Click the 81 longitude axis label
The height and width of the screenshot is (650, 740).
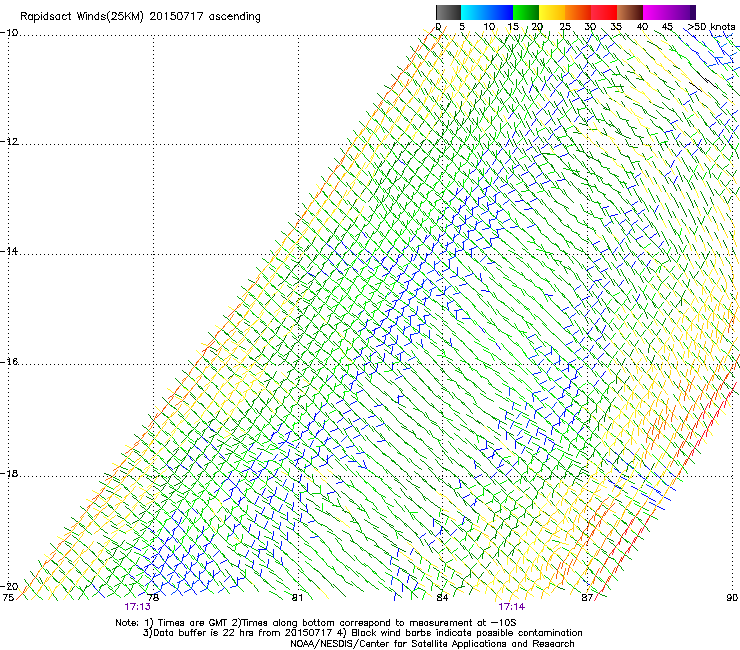(x=297, y=598)
